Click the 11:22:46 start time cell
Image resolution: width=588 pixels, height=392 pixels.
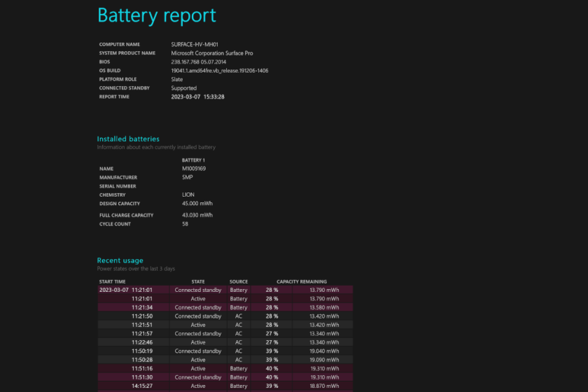pyautogui.click(x=142, y=342)
